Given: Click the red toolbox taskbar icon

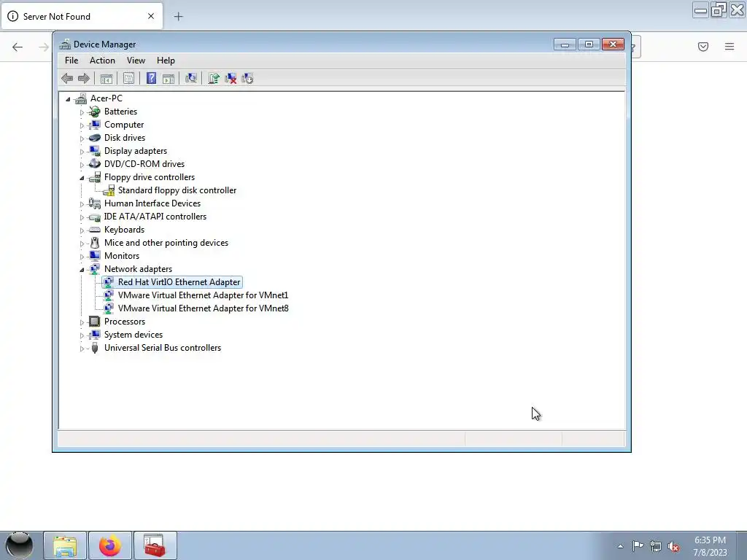Looking at the screenshot, I should (x=155, y=545).
